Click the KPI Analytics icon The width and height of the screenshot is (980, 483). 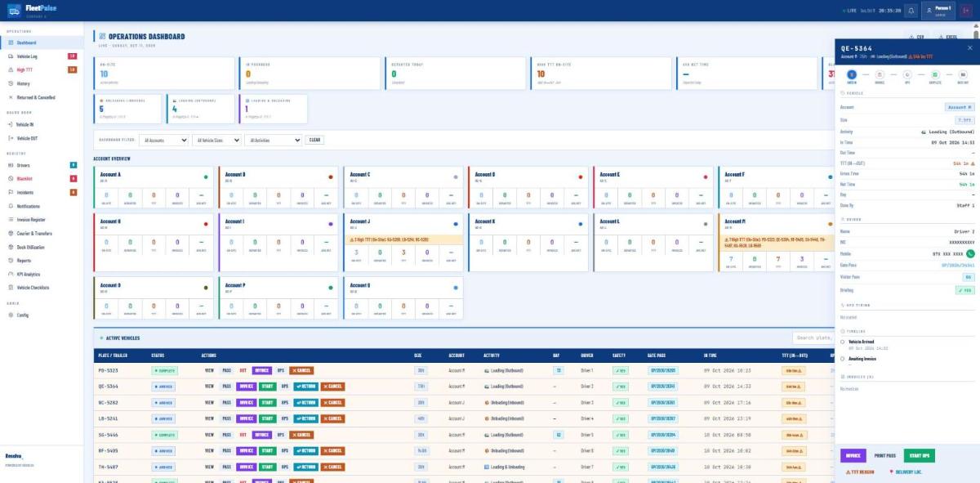11,275
